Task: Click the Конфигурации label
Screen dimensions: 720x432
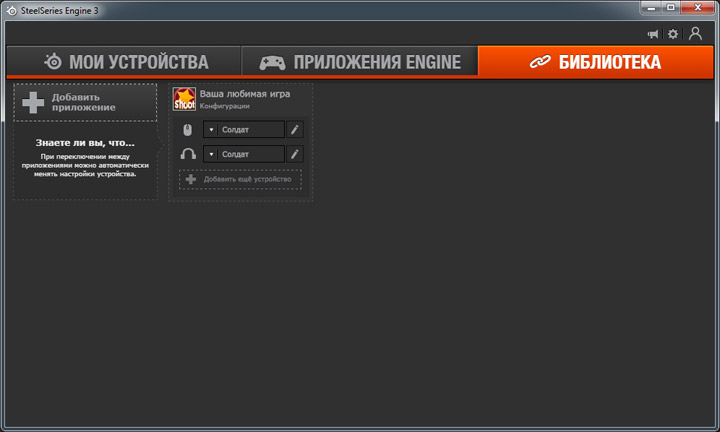Action: click(x=225, y=106)
